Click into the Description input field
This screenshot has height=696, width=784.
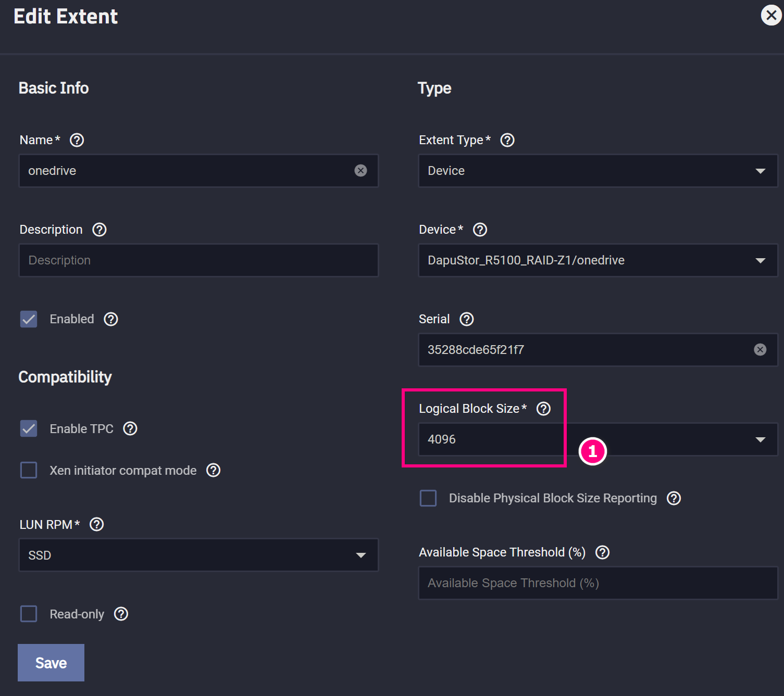(198, 260)
